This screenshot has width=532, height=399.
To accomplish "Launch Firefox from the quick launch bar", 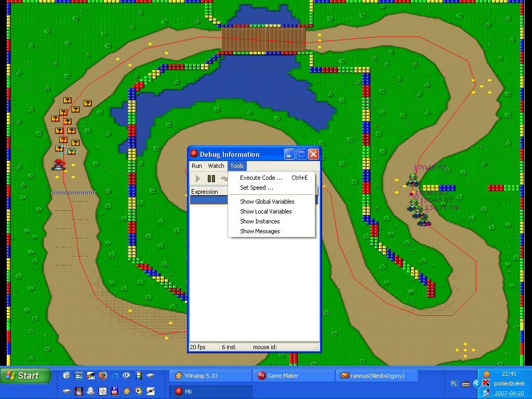I will tap(103, 376).
